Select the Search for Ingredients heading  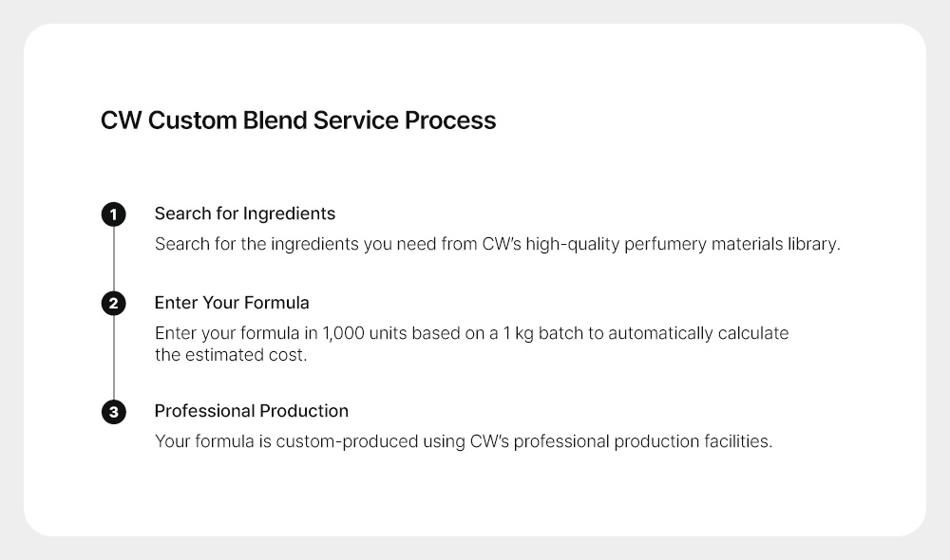tap(245, 214)
